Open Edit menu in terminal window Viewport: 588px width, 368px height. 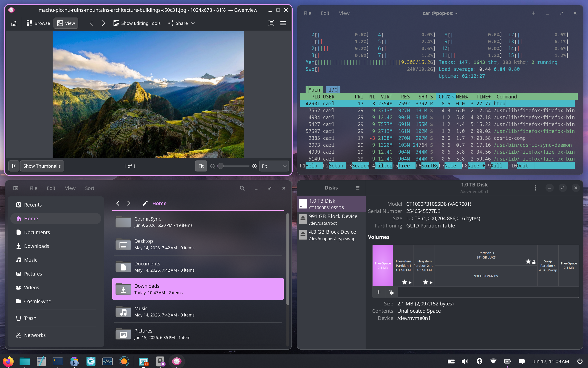[x=325, y=13]
